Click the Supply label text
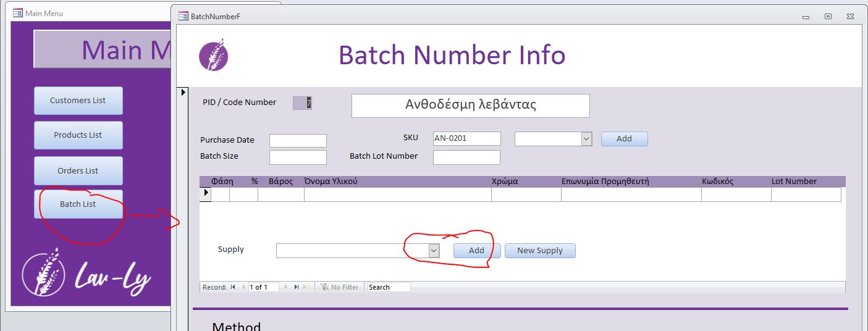The image size is (868, 331). (231, 249)
